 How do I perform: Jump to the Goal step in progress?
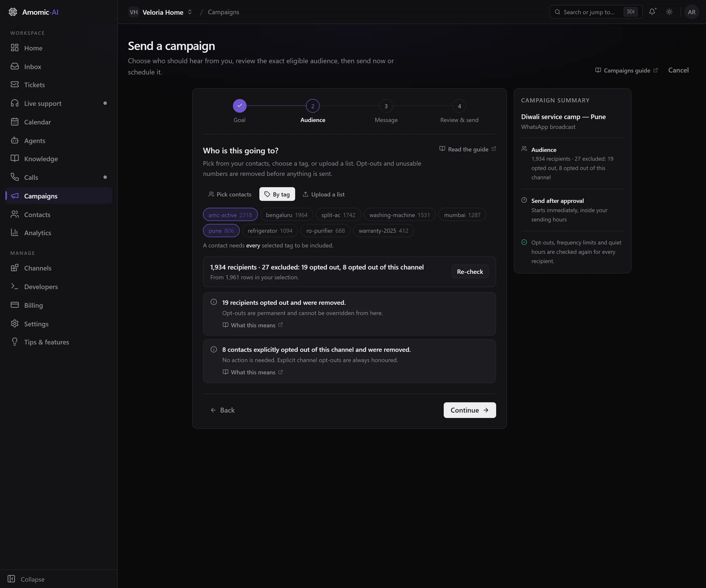click(x=239, y=106)
